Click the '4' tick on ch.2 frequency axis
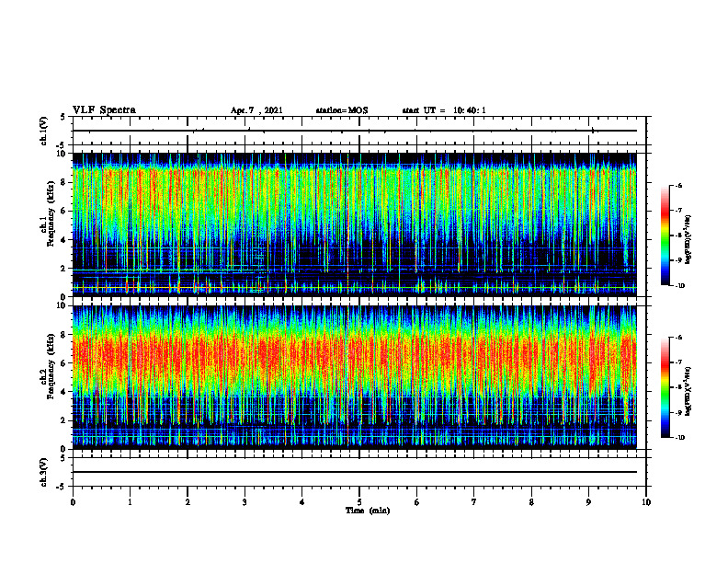 [63, 392]
